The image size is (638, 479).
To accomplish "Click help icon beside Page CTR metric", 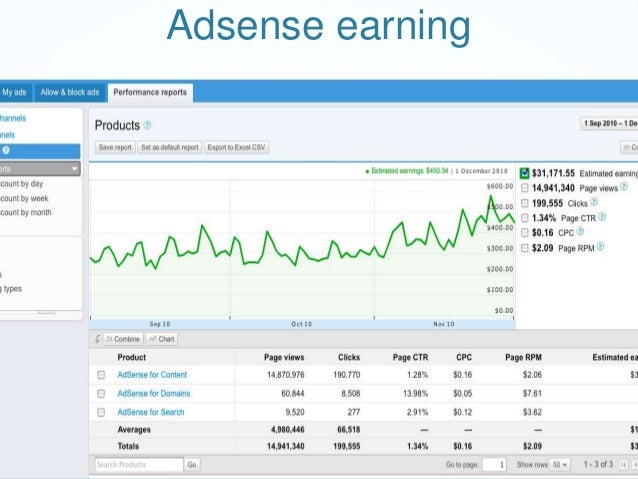I will point(602,217).
